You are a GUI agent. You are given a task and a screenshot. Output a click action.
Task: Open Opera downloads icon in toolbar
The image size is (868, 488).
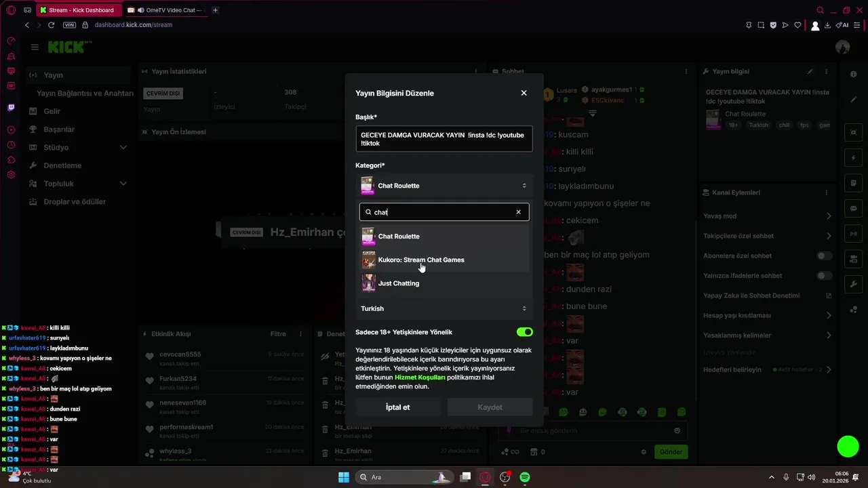point(829,25)
